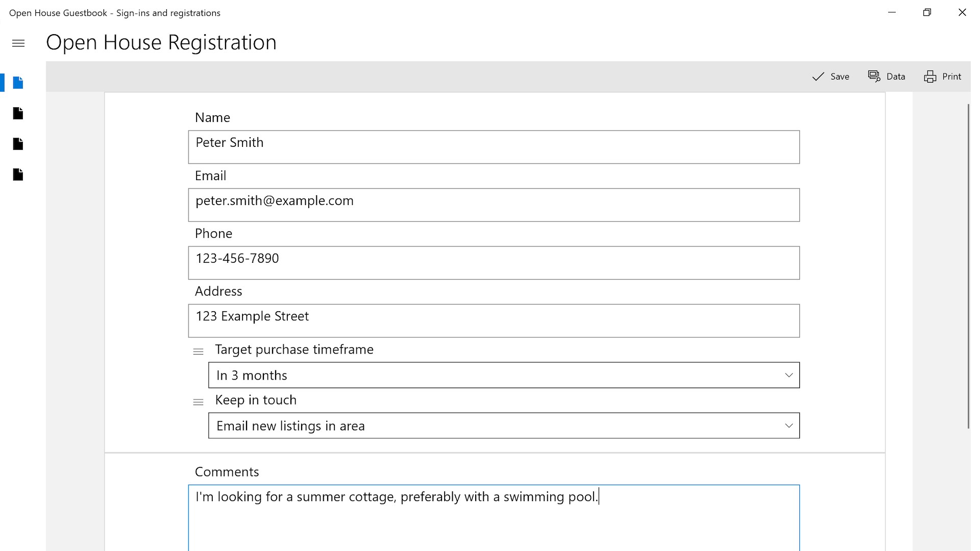This screenshot has height=551, width=980.
Task: Open the hamburger navigation menu
Action: point(18,43)
